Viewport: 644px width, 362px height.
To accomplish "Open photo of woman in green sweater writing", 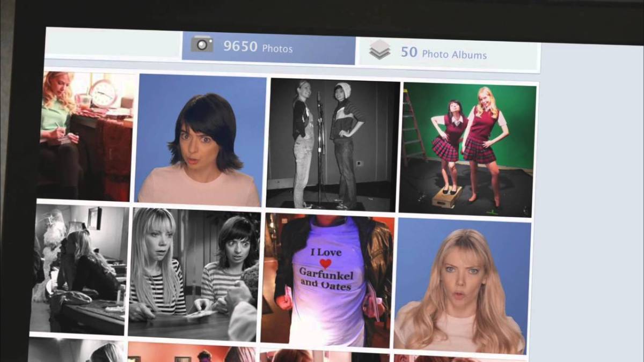I will point(86,134).
